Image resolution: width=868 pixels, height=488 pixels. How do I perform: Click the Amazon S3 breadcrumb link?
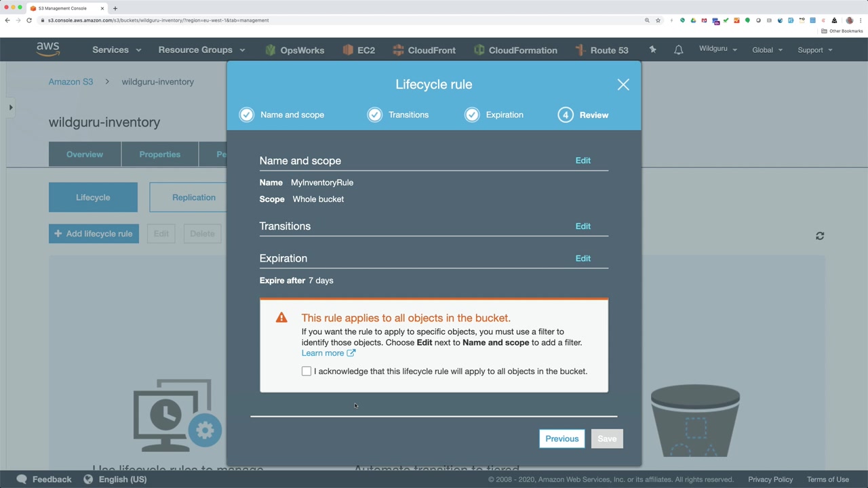tap(71, 82)
